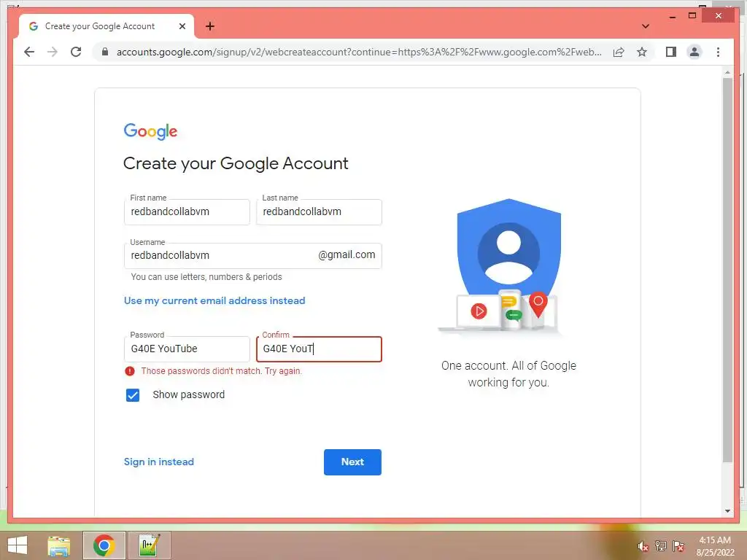Click the address bar URL
747x560 pixels.
359,52
